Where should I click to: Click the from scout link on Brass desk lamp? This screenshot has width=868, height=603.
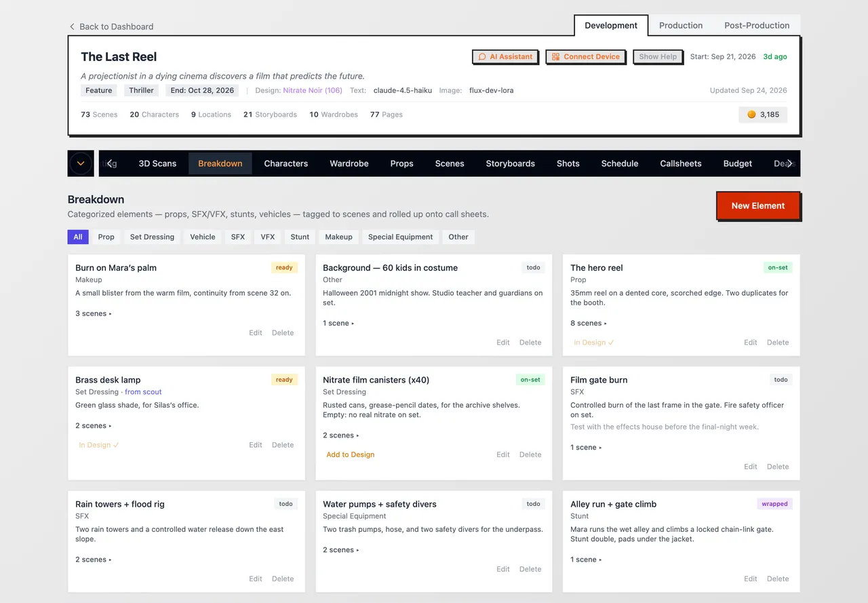click(x=143, y=392)
